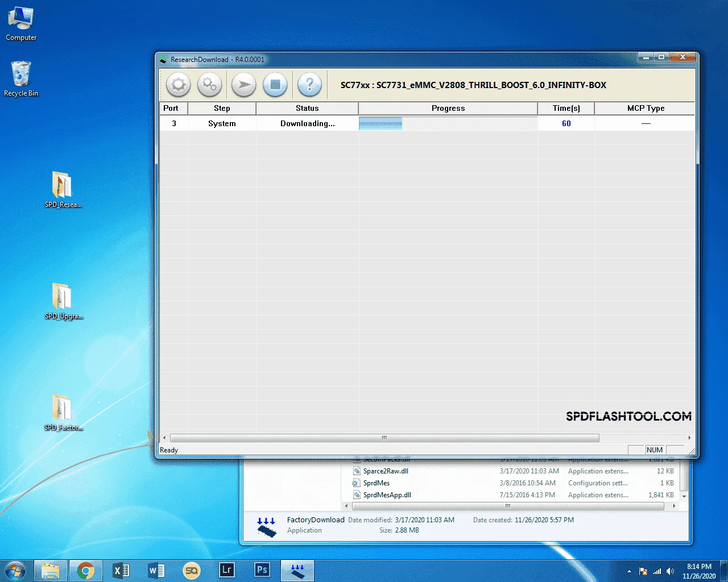Click the Status column header
The height and width of the screenshot is (582, 728).
307,108
